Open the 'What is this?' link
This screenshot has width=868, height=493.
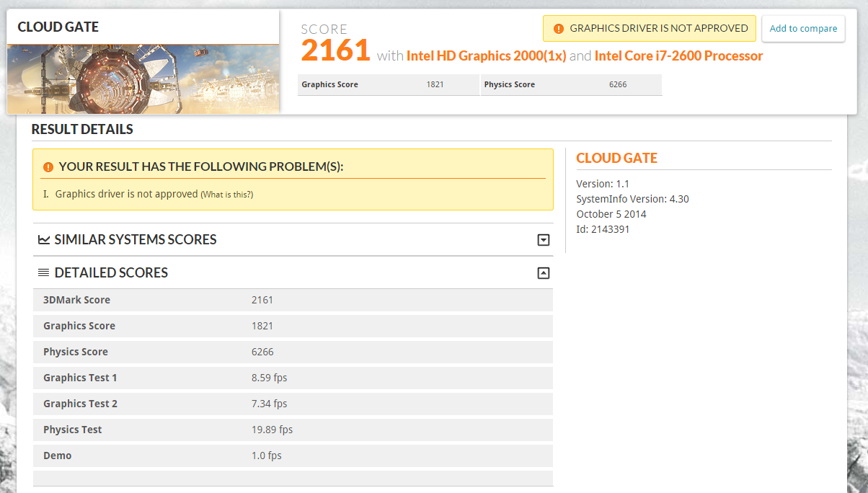(226, 195)
